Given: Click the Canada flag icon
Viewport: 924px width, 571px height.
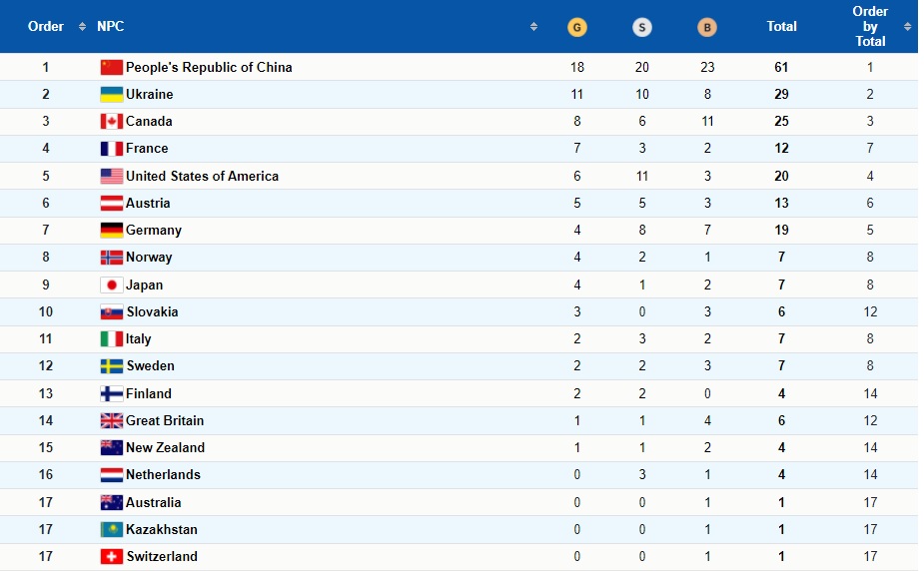Looking at the screenshot, I should pyautogui.click(x=111, y=121).
